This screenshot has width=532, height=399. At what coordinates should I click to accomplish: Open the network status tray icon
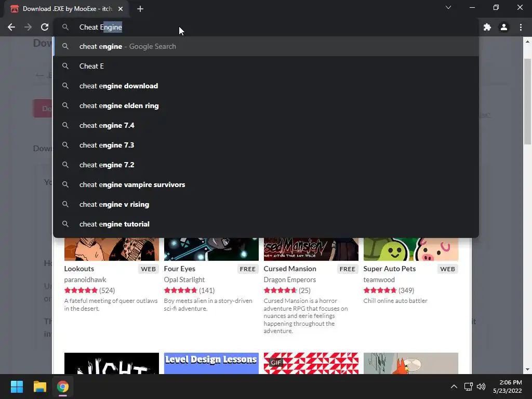(x=469, y=387)
